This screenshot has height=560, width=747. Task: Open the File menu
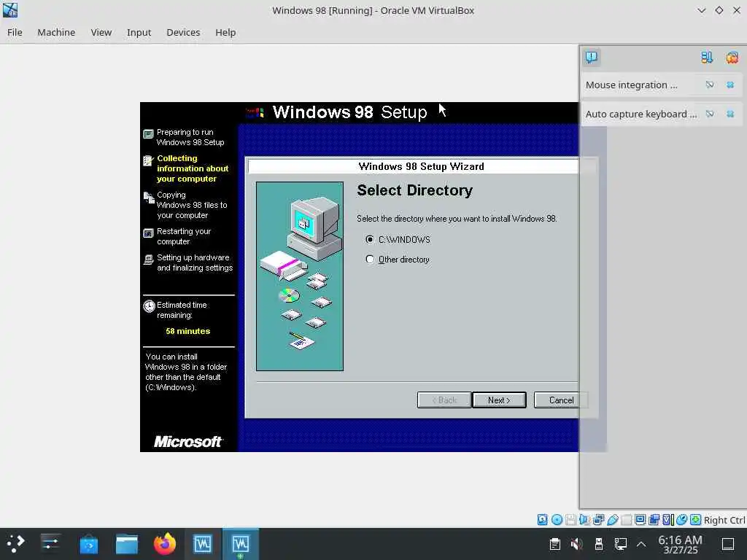click(15, 32)
